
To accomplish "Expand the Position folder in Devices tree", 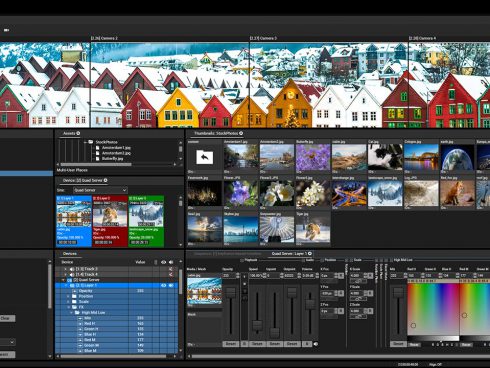I will tap(69, 296).
